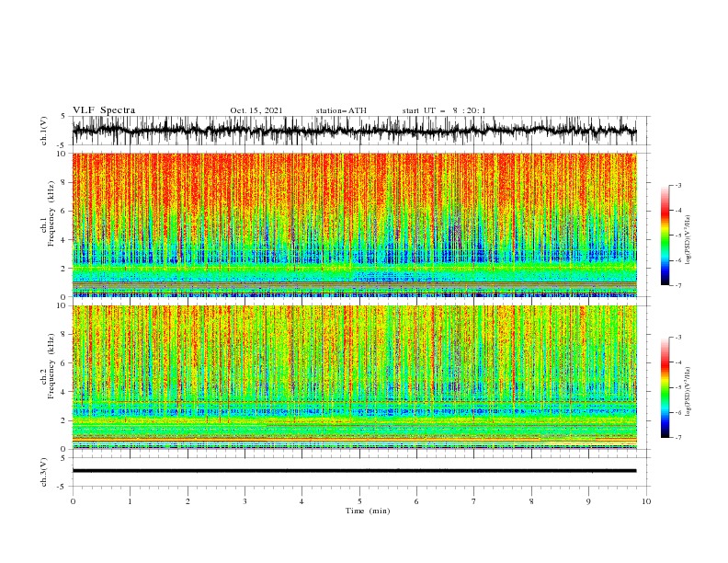
Task: Click the "VLF Spectra" plot title
Action: click(104, 110)
